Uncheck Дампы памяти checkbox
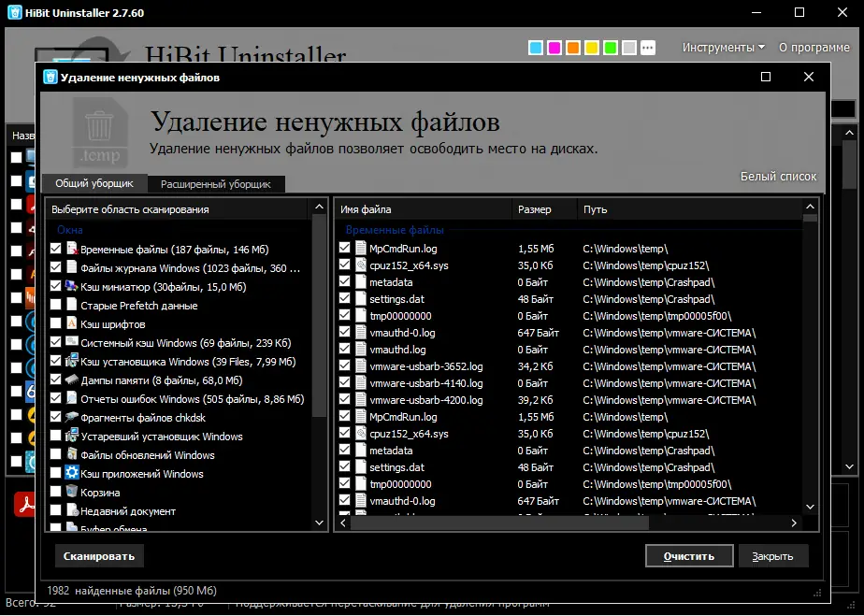Screen dimensions: 864x616 [x=56, y=380]
